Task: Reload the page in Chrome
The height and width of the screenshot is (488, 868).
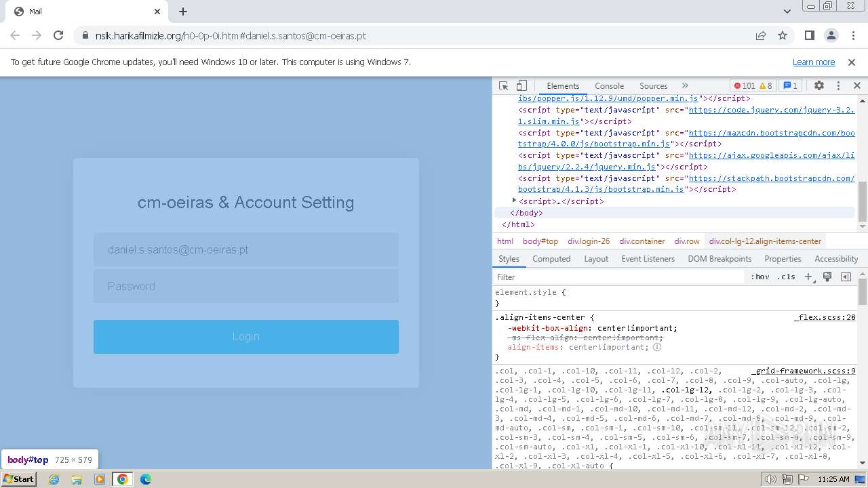Action: point(58,35)
